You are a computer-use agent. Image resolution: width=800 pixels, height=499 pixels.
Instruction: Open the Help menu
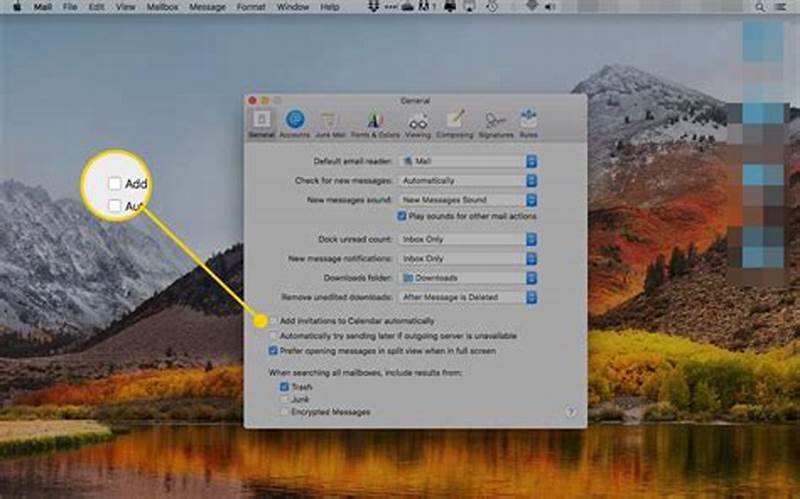[x=330, y=7]
